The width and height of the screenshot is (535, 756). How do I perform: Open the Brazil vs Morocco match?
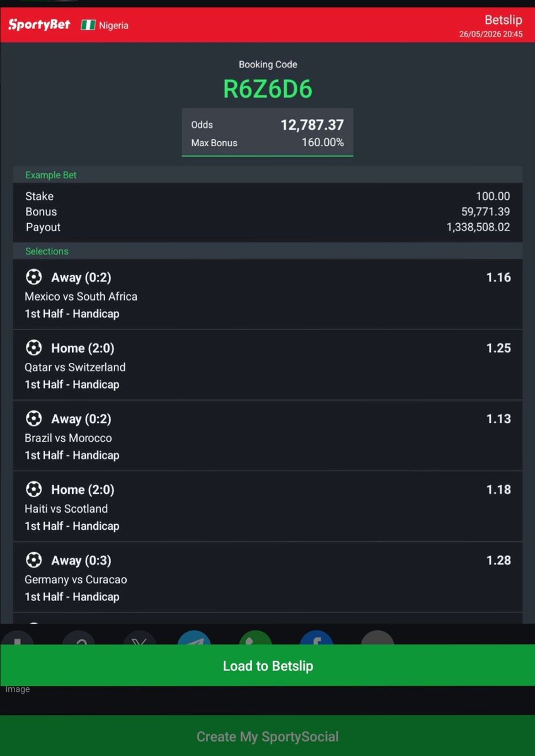[x=68, y=438]
